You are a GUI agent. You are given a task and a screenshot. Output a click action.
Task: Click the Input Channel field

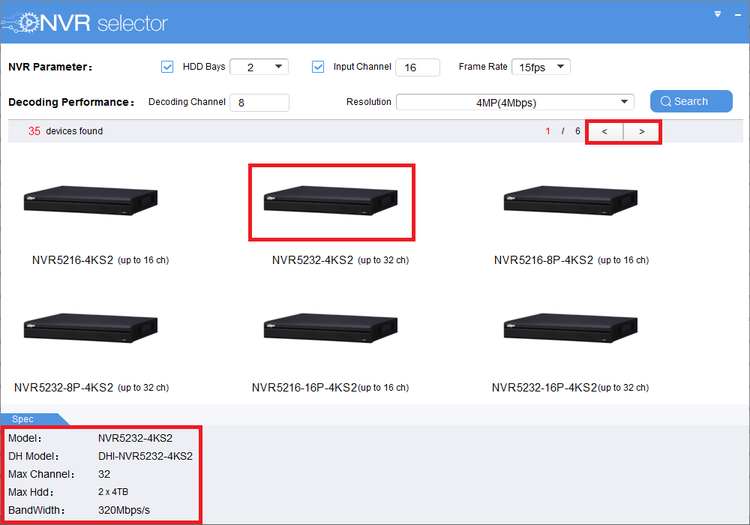418,67
